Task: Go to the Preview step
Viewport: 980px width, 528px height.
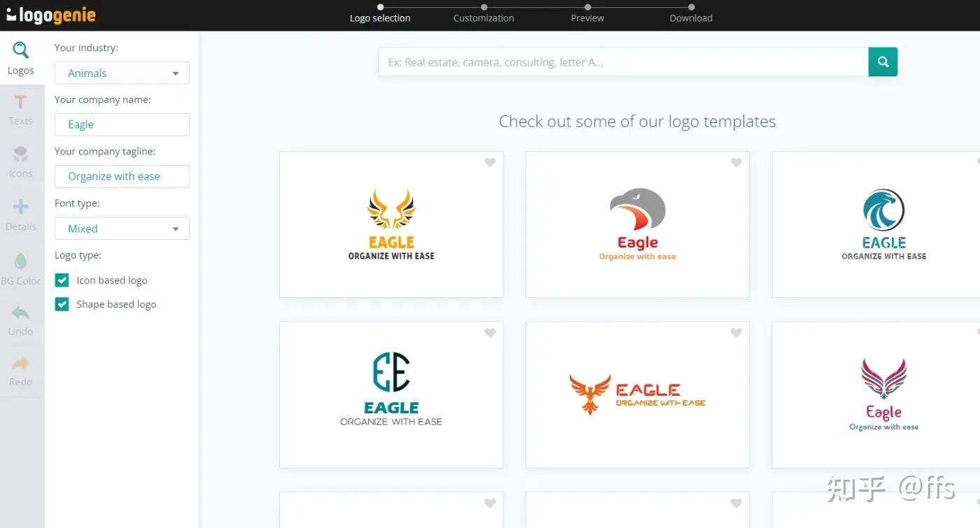Action: pyautogui.click(x=587, y=13)
